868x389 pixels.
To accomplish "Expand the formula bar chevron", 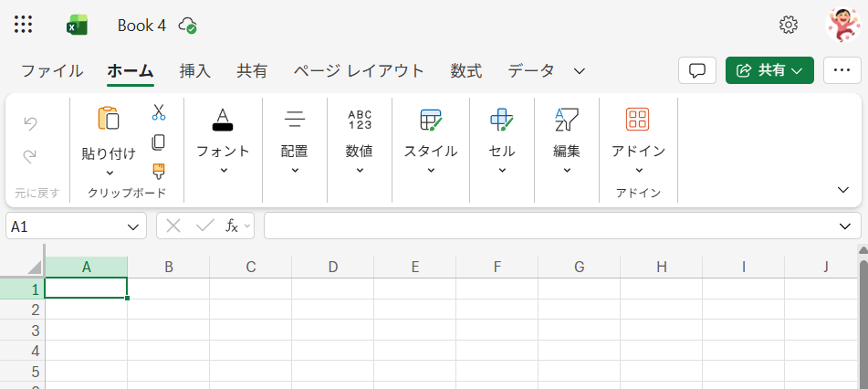I will click(x=844, y=226).
